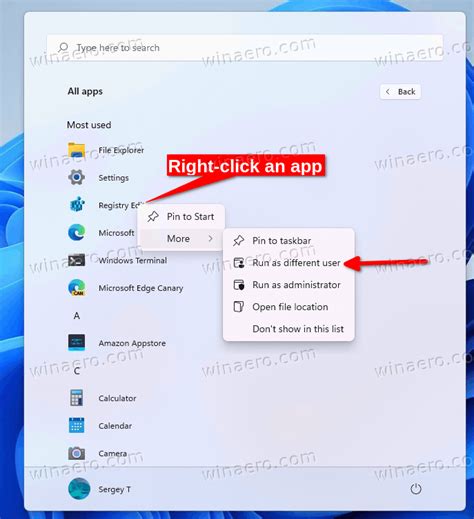This screenshot has width=474, height=519.
Task: Open the More submenu entry
Action: click(183, 239)
